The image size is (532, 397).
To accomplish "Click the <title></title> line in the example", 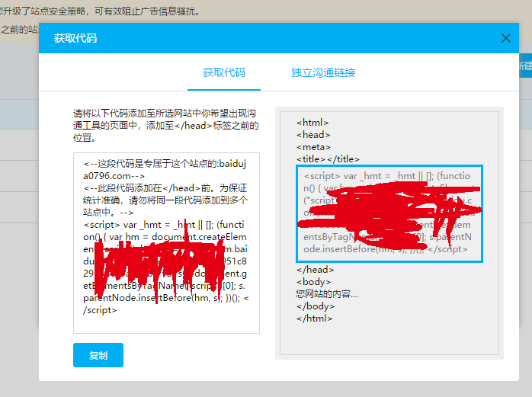I will click(328, 159).
